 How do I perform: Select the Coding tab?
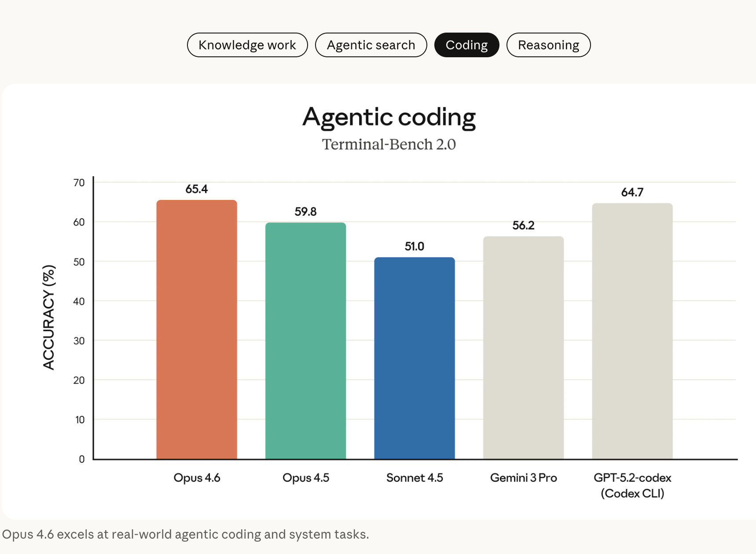coord(466,45)
